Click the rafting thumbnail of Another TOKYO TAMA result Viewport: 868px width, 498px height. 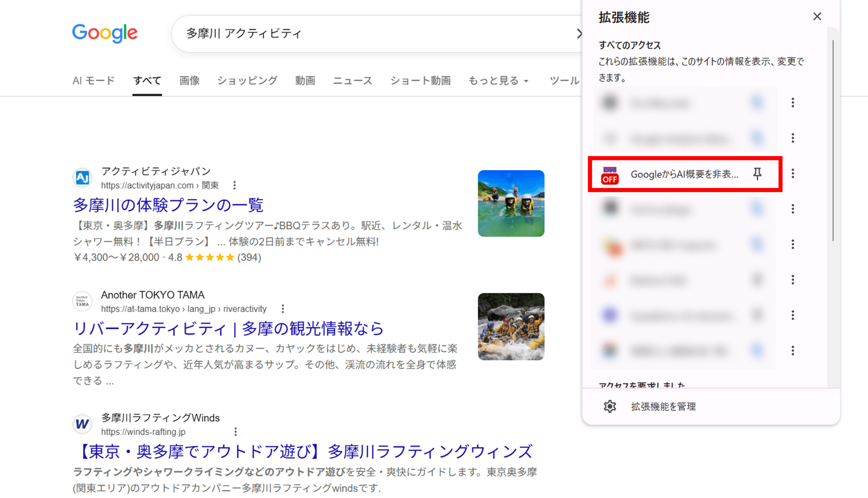coord(511,327)
